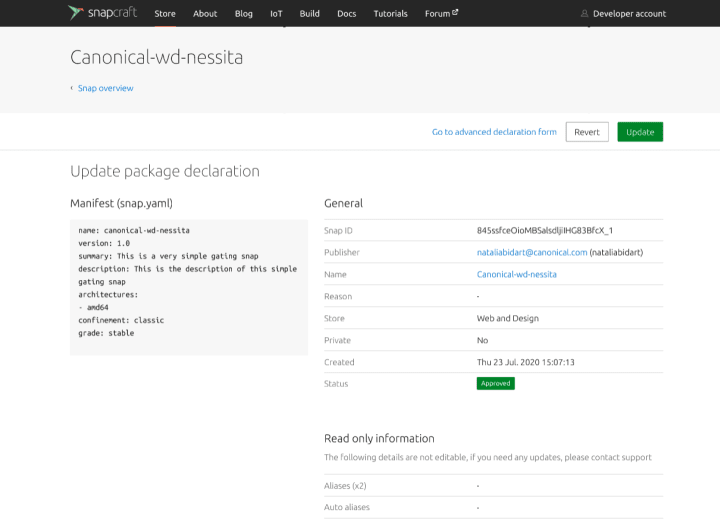The height and width of the screenshot is (522, 720).
Task: Click the green Update button
Action: pos(640,132)
